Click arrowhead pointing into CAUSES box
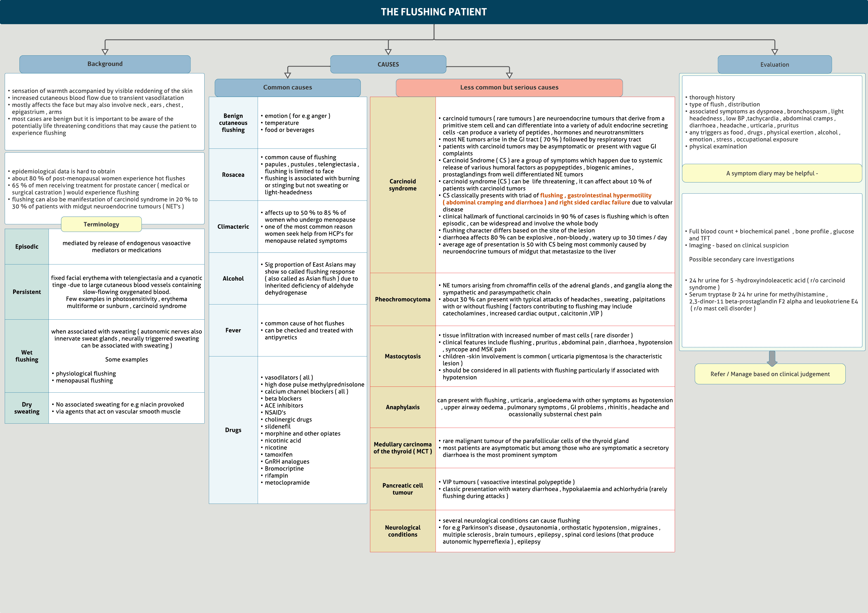868x613 pixels. (388, 52)
